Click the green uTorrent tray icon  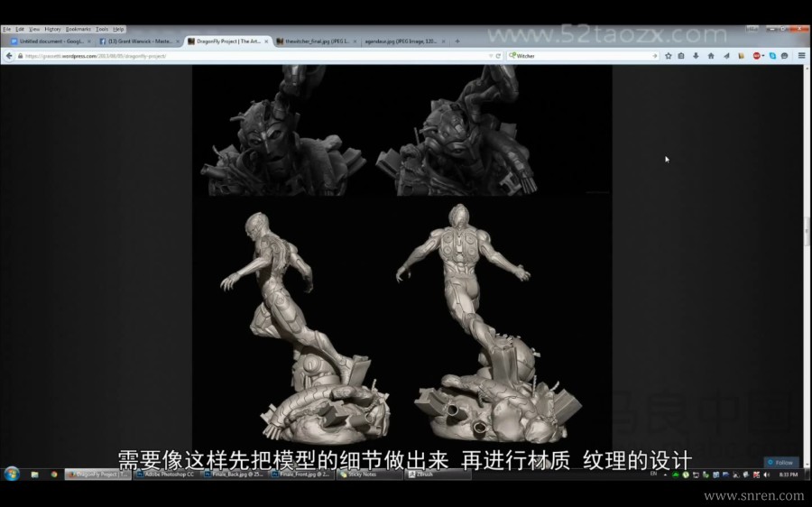coord(685,475)
